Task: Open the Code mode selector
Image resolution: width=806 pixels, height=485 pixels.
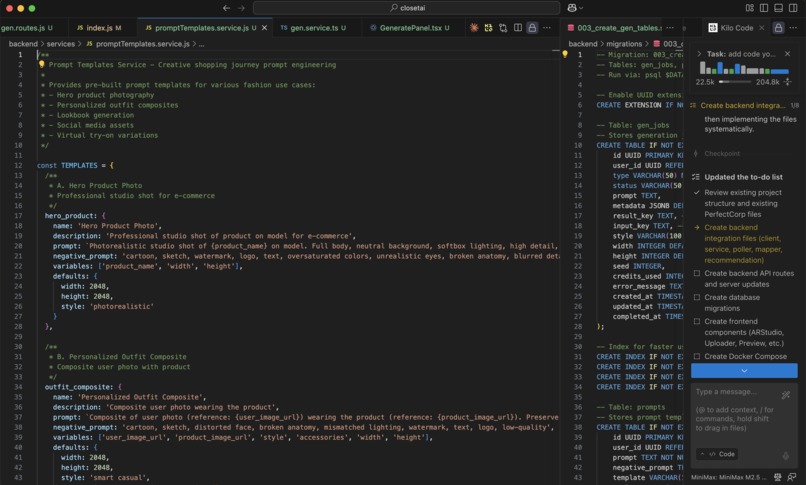Action: tap(717, 454)
